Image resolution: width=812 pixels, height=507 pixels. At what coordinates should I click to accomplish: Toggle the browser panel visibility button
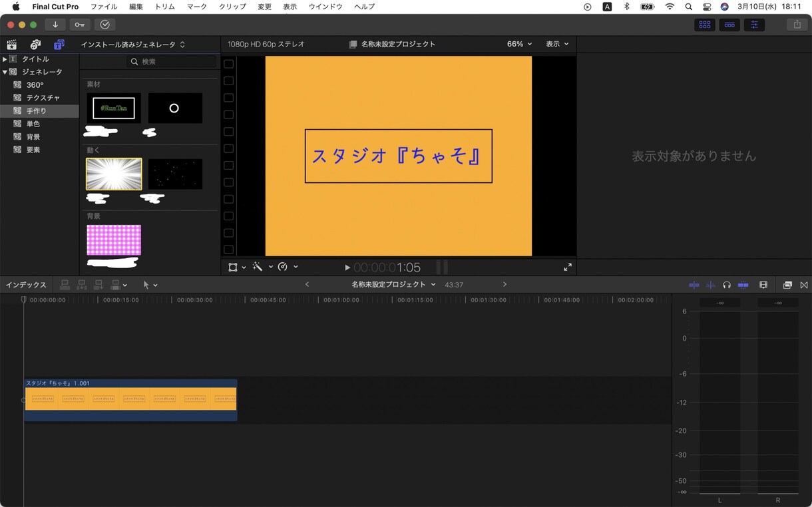[x=705, y=25]
